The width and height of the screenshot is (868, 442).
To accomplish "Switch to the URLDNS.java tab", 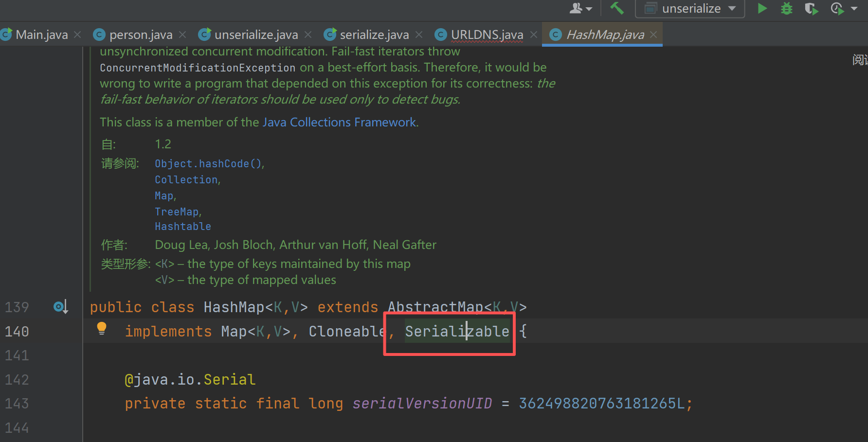I will [487, 35].
